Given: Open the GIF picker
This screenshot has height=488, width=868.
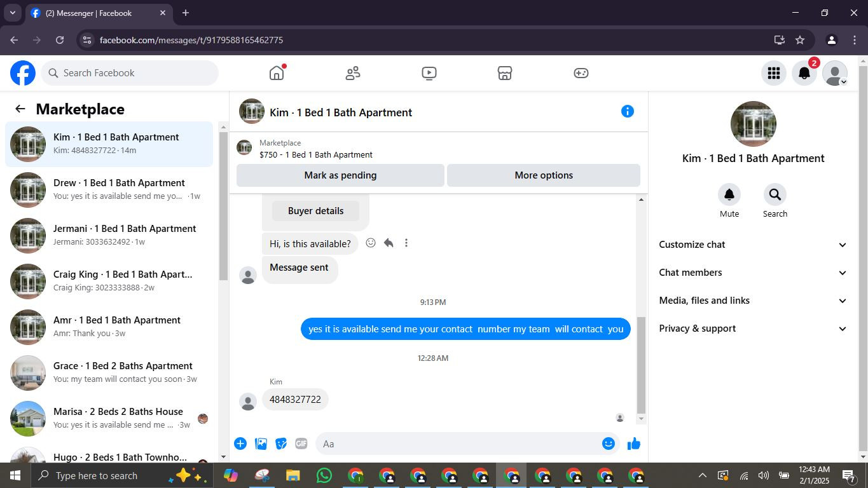Looking at the screenshot, I should 301,444.
